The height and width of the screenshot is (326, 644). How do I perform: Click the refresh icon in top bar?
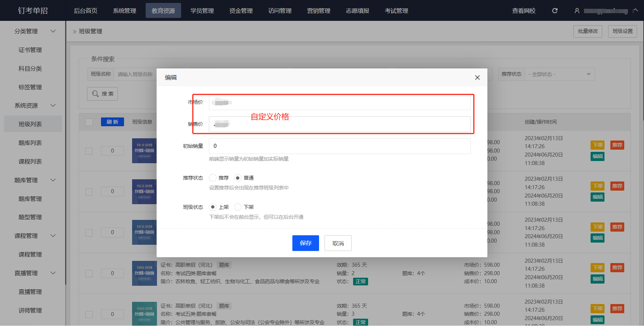point(555,11)
